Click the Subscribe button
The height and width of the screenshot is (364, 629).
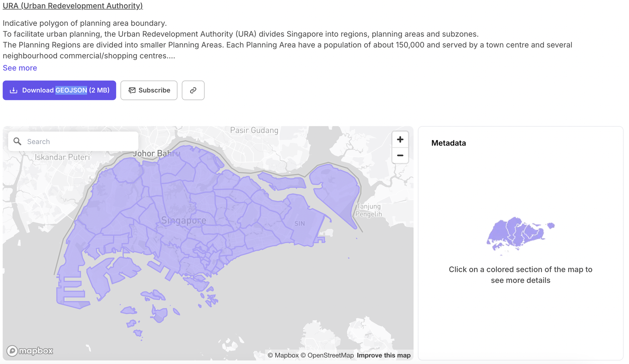[x=149, y=90]
